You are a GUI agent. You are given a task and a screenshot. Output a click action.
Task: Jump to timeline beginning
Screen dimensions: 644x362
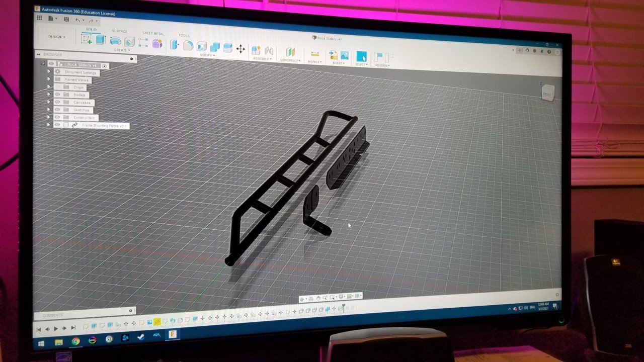pos(39,329)
